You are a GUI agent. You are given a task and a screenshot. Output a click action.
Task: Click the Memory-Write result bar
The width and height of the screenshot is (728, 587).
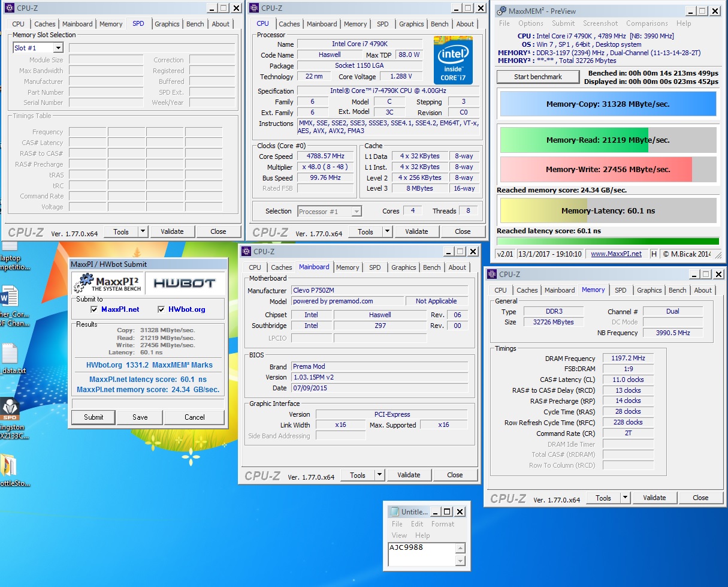click(608, 169)
